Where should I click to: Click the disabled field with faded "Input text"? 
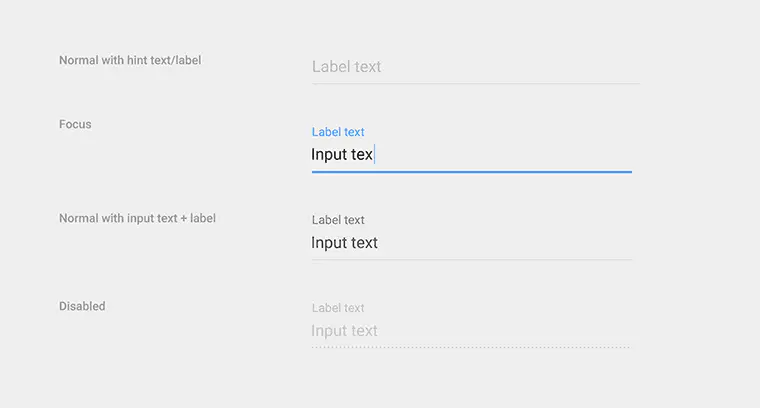click(470, 331)
